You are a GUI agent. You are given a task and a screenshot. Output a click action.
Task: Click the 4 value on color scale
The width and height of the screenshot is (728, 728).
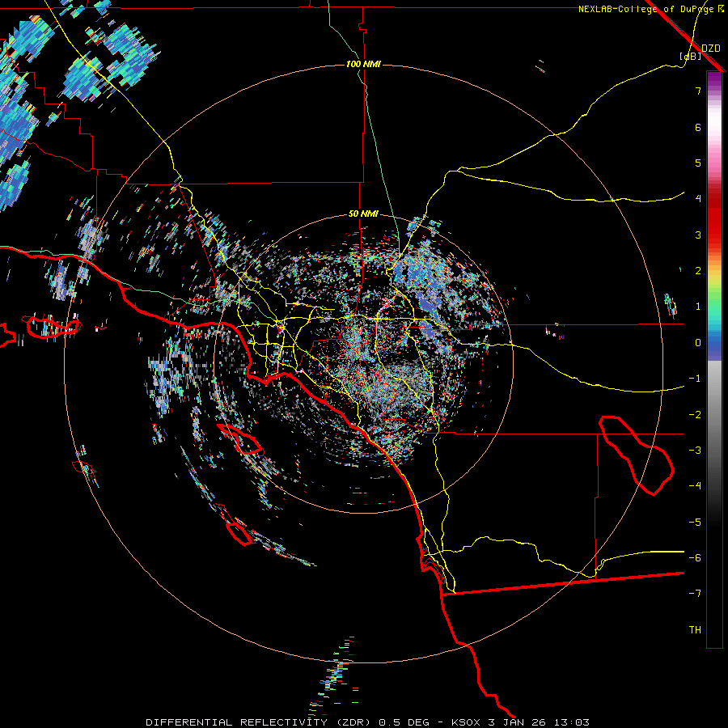click(698, 199)
